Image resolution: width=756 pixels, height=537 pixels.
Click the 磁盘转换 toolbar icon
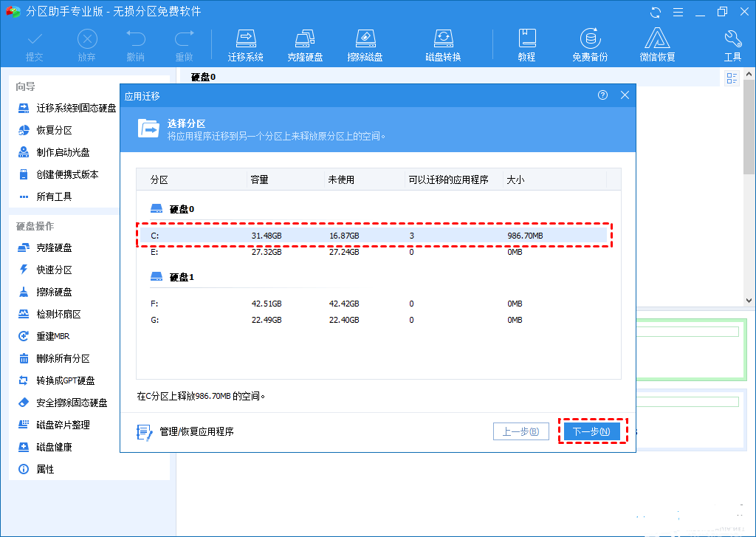click(x=444, y=43)
